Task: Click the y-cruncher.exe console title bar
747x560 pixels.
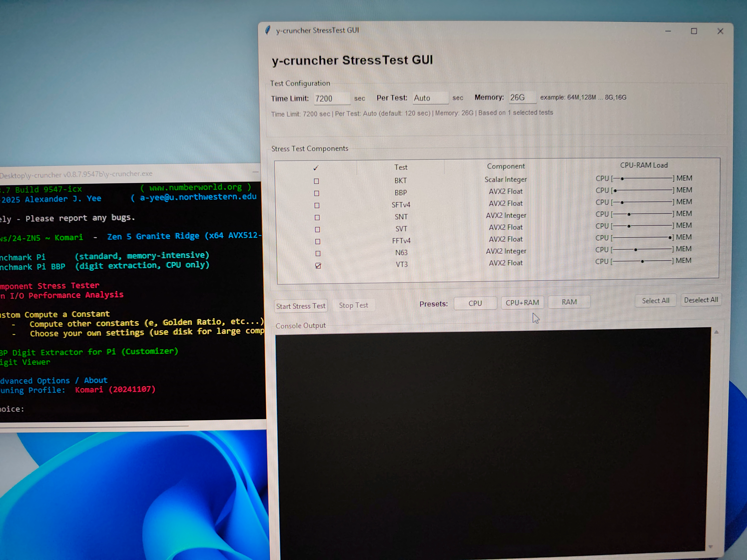Action: tap(130, 174)
